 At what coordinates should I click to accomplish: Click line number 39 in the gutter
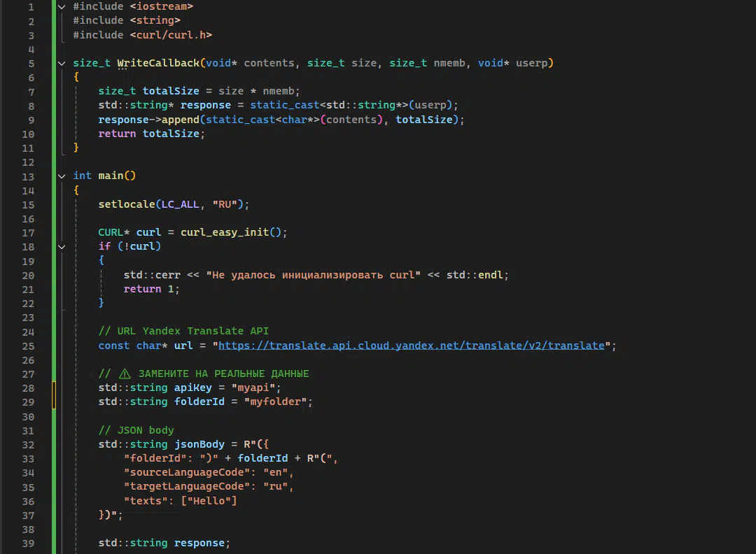click(28, 543)
